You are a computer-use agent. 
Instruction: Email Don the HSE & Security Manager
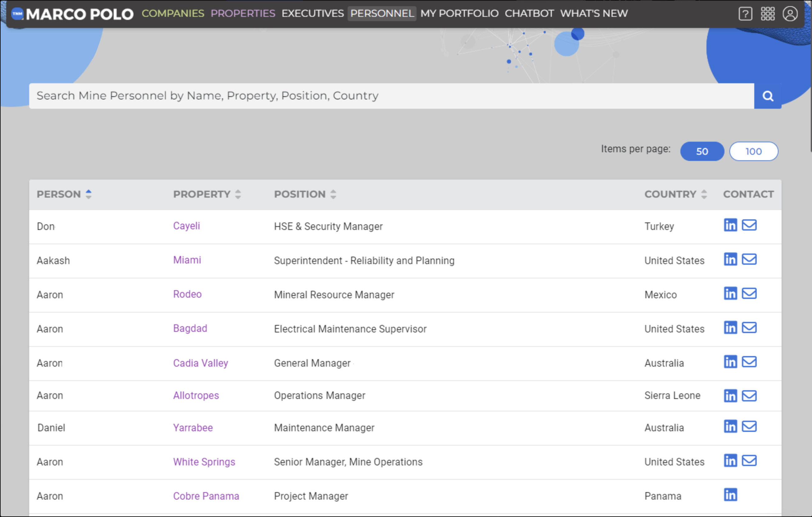[749, 225]
